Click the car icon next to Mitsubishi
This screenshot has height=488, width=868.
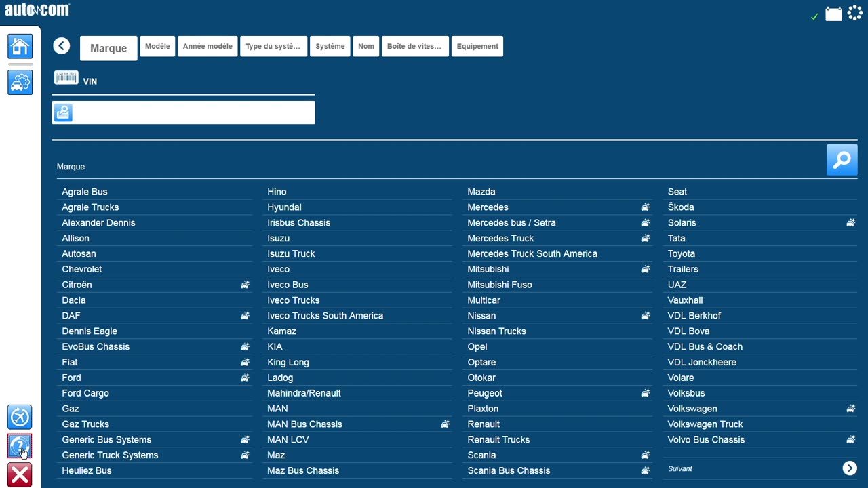pyautogui.click(x=646, y=269)
